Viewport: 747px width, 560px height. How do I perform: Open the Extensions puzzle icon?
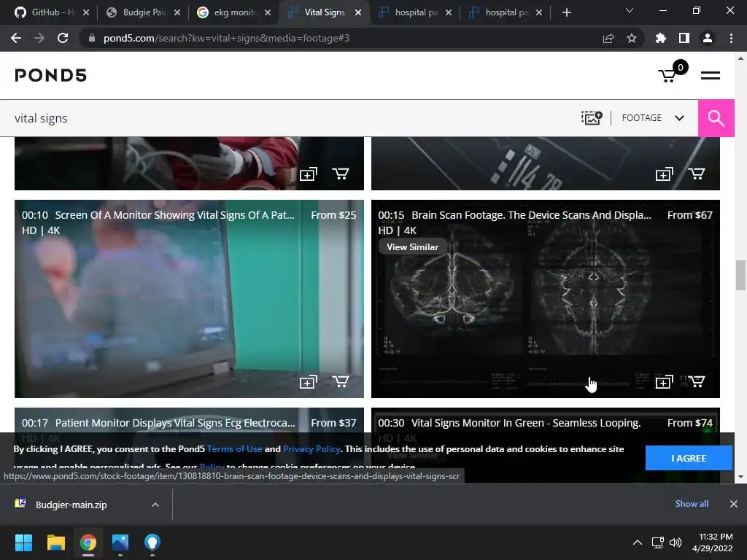coord(661,38)
